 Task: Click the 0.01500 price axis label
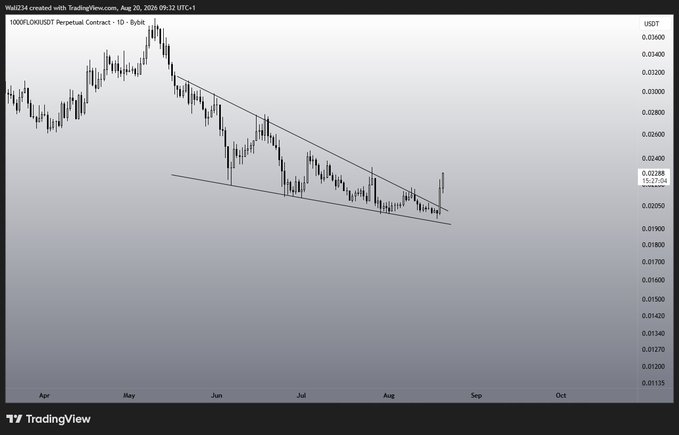point(653,300)
